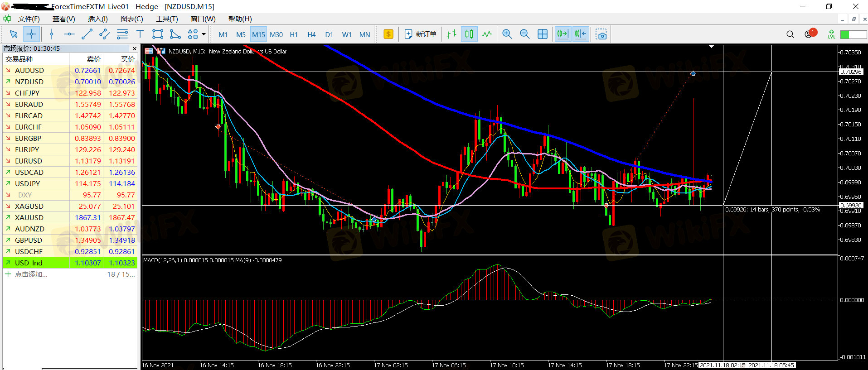Open the shapes objects tool
868x370 pixels.
click(193, 34)
